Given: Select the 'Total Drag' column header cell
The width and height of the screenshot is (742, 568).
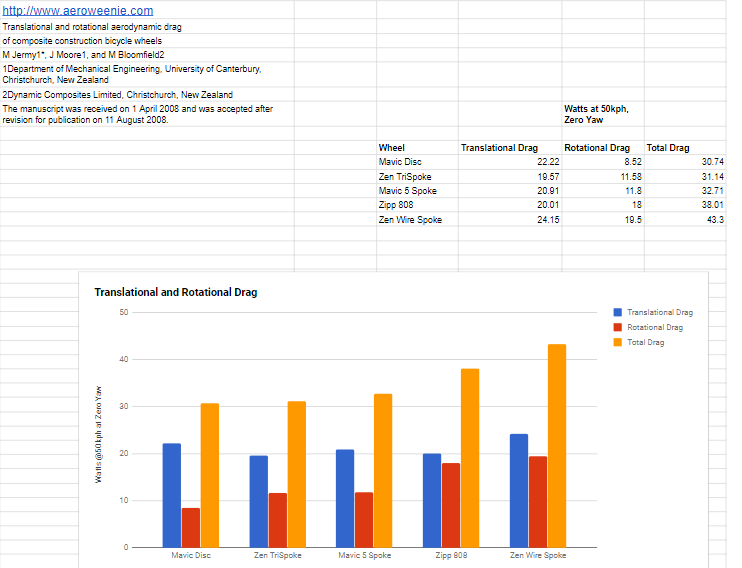Looking at the screenshot, I should [685, 148].
